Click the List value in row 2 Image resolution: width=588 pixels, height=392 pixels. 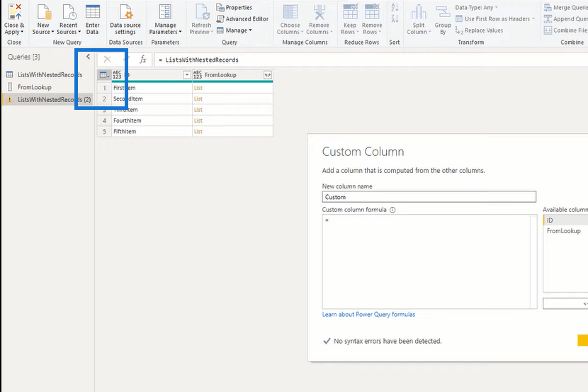(x=198, y=99)
